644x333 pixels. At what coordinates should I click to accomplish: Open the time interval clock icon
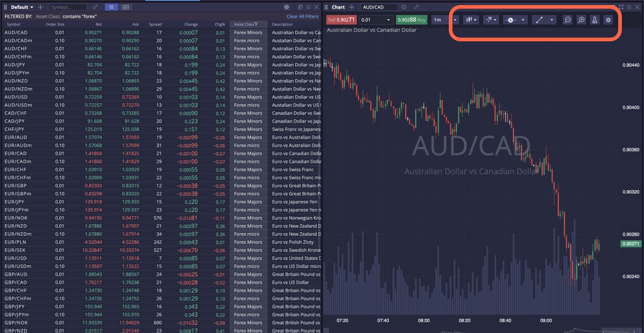[511, 20]
